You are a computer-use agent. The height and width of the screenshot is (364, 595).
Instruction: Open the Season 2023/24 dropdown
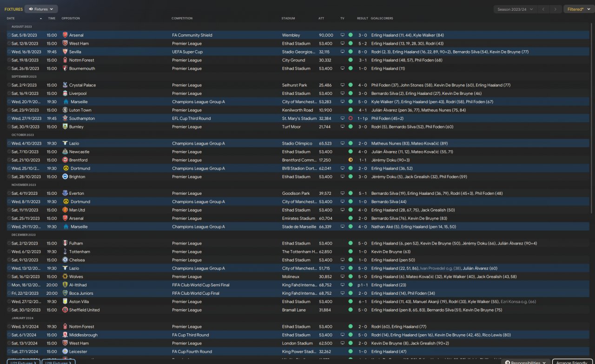(x=516, y=9)
